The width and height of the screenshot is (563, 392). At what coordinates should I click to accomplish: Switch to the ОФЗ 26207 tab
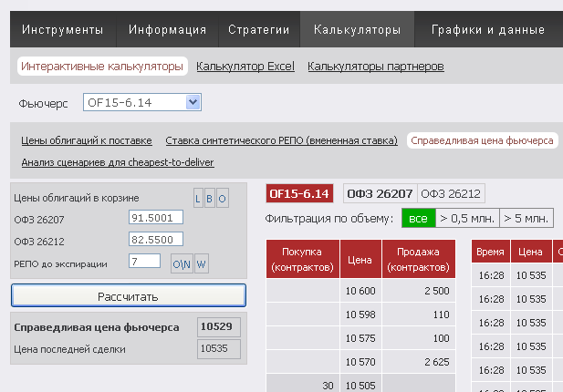pos(381,193)
